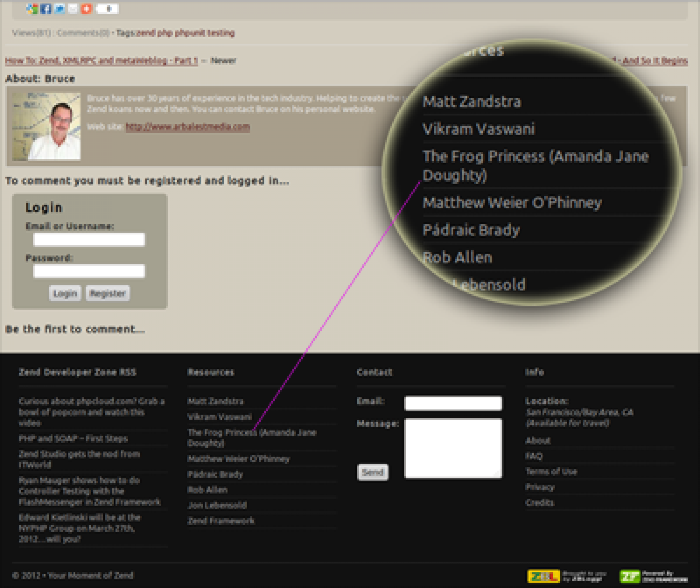Focus the Password field in Login box
Image resolution: width=700 pixels, height=588 pixels.
pos(89,271)
